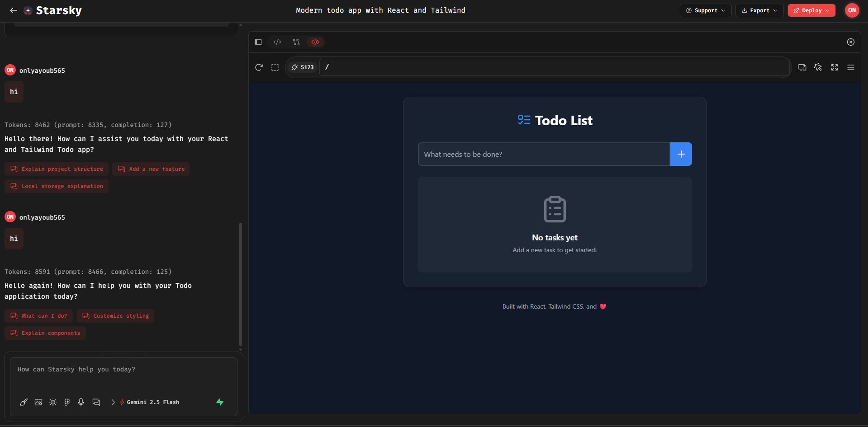
Task: Click the Deploy button
Action: pos(811,10)
